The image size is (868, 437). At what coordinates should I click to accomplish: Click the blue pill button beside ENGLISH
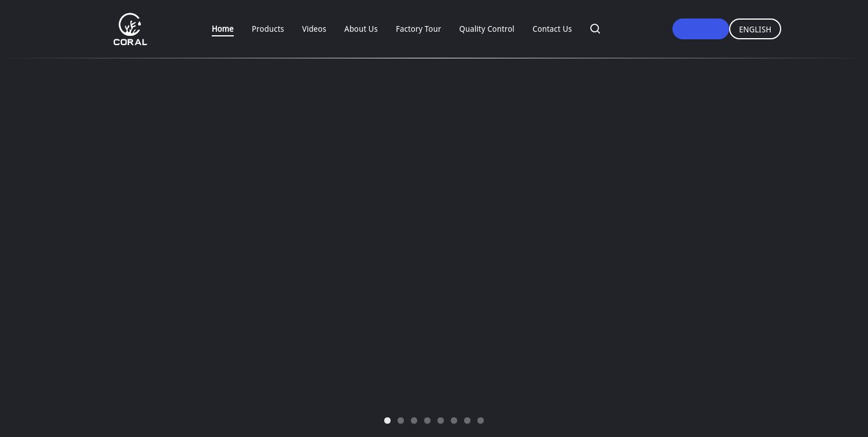(701, 29)
